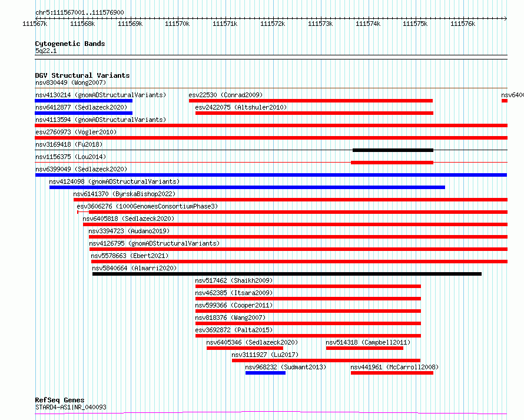Select the nsv6412877 (Sedlazeck2020) label

[x=81, y=107]
